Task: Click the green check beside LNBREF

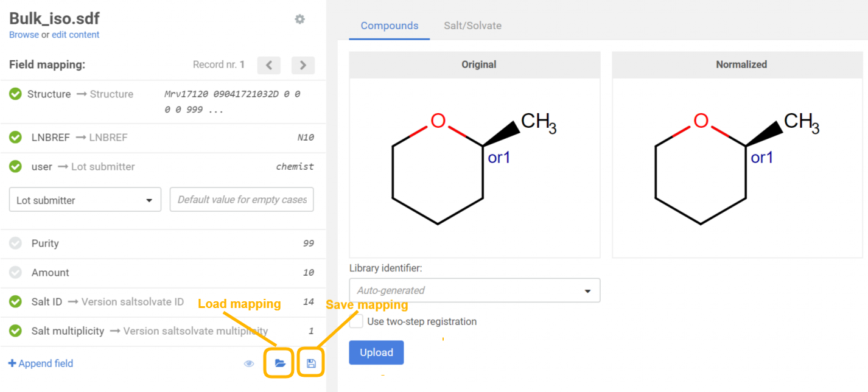Action: [x=16, y=138]
